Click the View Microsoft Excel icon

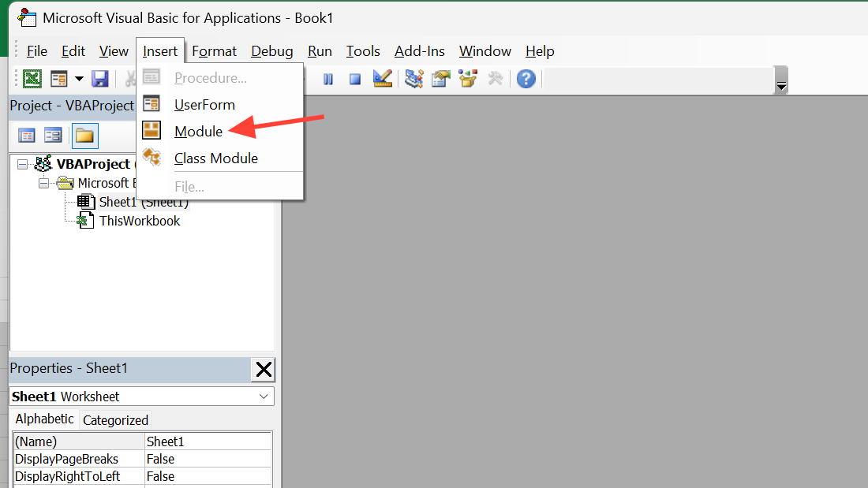[x=32, y=79]
